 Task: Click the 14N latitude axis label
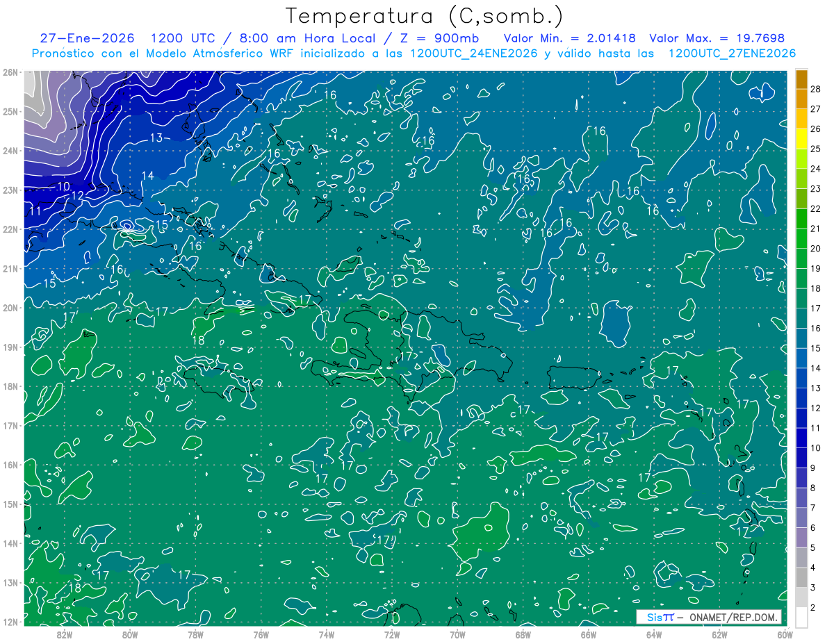tap(10, 543)
